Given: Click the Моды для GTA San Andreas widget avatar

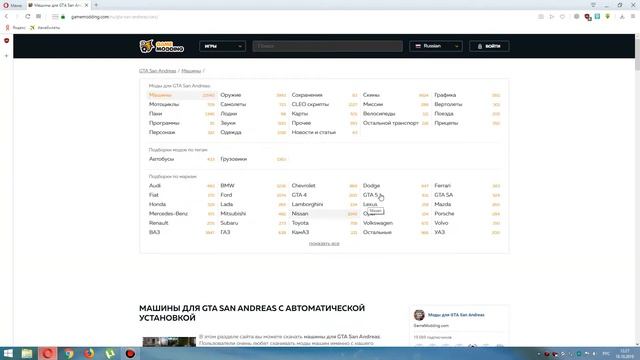Looking at the screenshot, I should (x=419, y=315).
